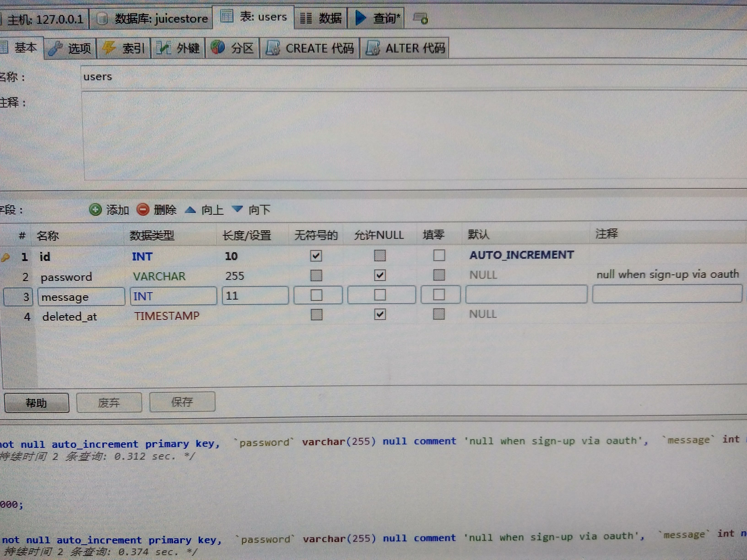Viewport: 747px width, 560px height.
Task: Click the lightning Indexes tab icon
Action: pyautogui.click(x=109, y=48)
